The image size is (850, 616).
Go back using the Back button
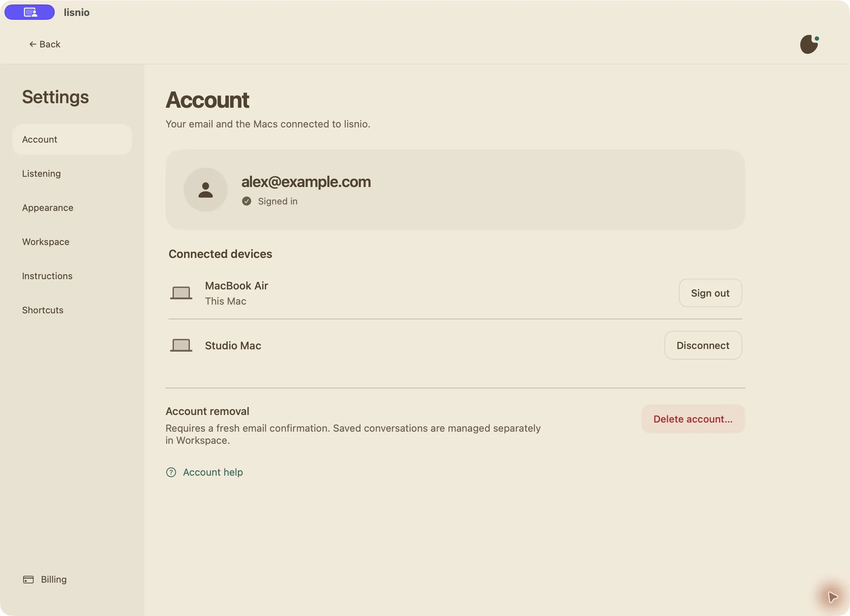click(x=45, y=44)
